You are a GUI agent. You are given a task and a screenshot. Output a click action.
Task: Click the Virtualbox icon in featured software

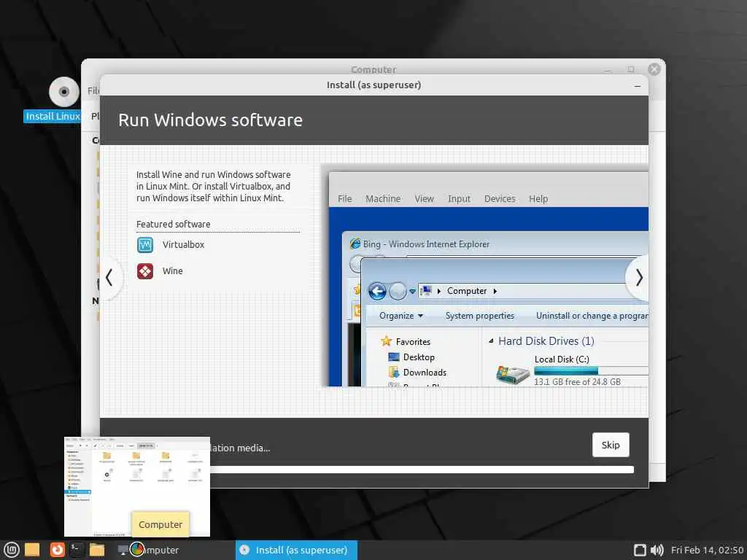[145, 245]
